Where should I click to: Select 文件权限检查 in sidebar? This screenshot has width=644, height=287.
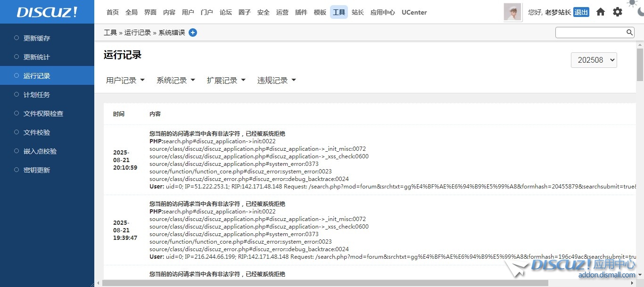tap(47, 114)
